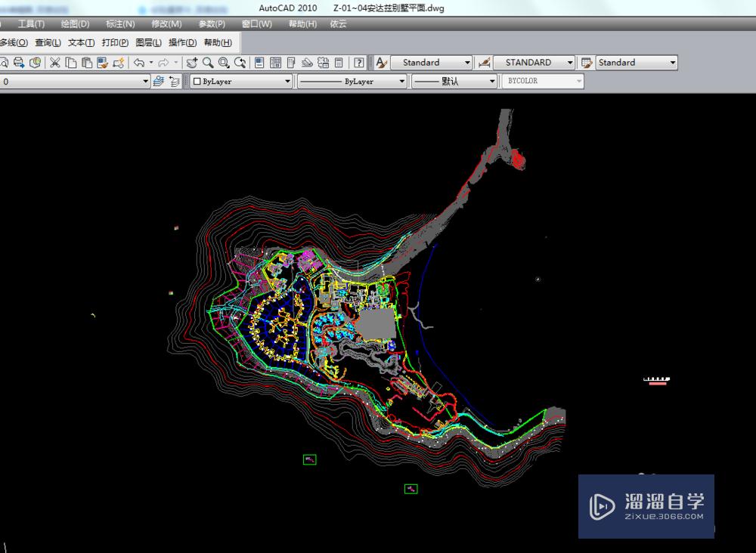This screenshot has height=553, width=756.
Task: Open the ByLayer linetype dropdown
Action: 352,82
